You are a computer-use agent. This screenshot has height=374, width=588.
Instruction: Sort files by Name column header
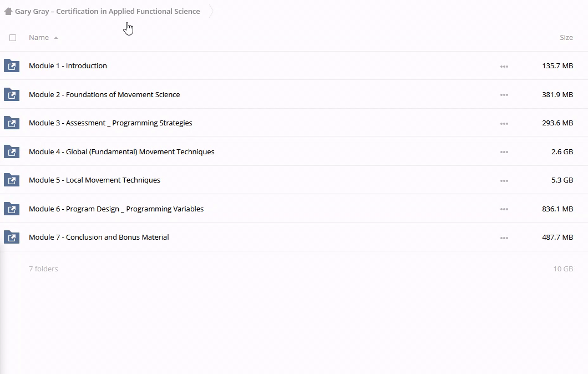pos(39,38)
